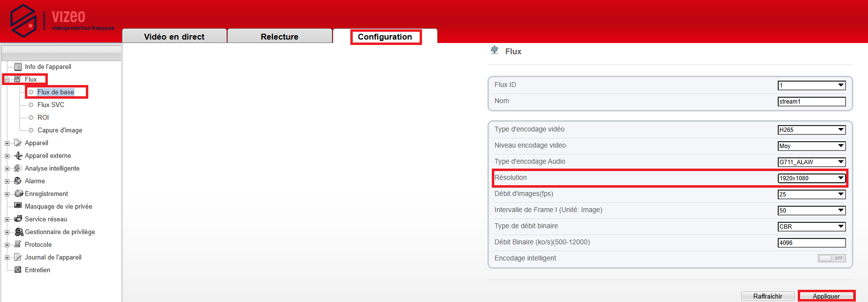Viewport: 868px width, 302px height.
Task: Click the Enregistrement icon
Action: point(19,194)
